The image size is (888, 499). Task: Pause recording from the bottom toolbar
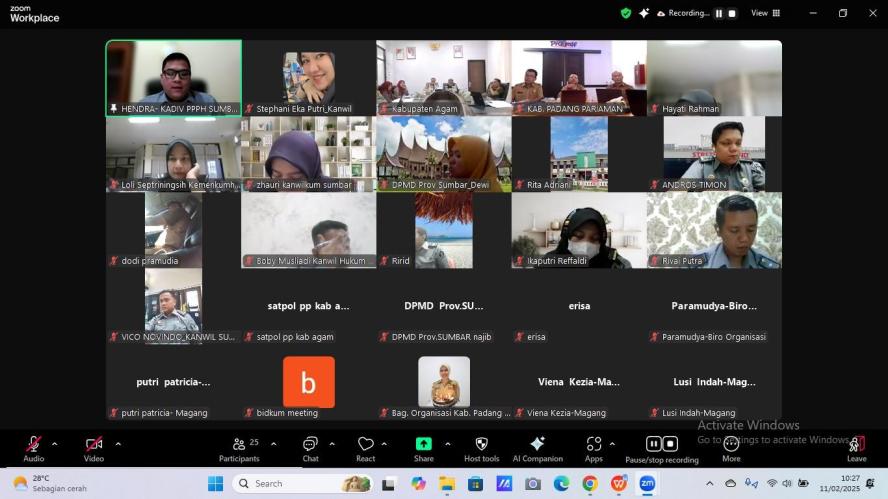pos(654,444)
